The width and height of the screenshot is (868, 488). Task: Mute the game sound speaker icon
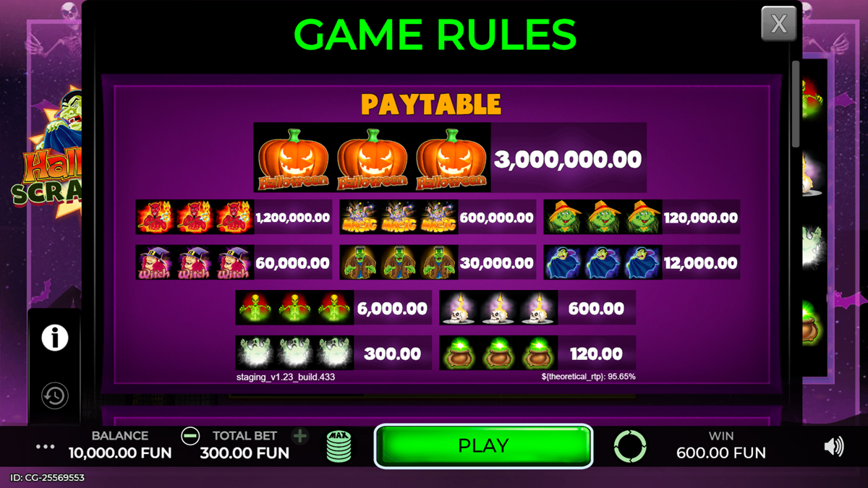coord(834,446)
